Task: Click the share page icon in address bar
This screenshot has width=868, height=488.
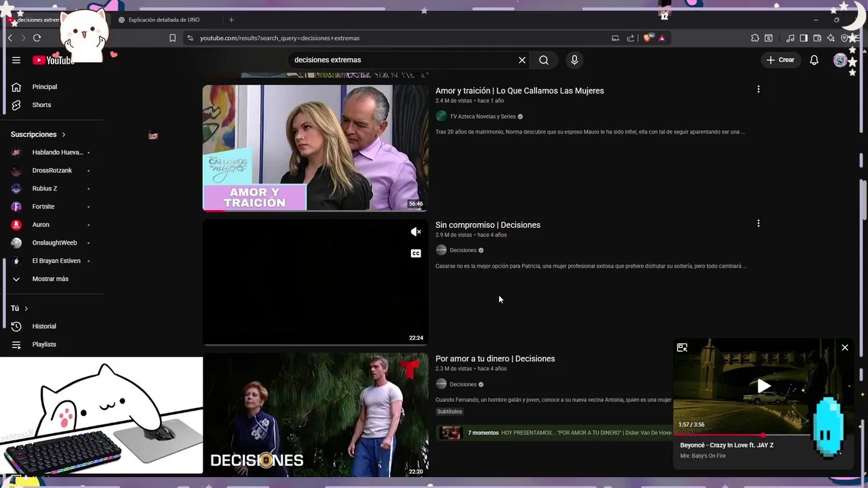Action: [x=631, y=38]
